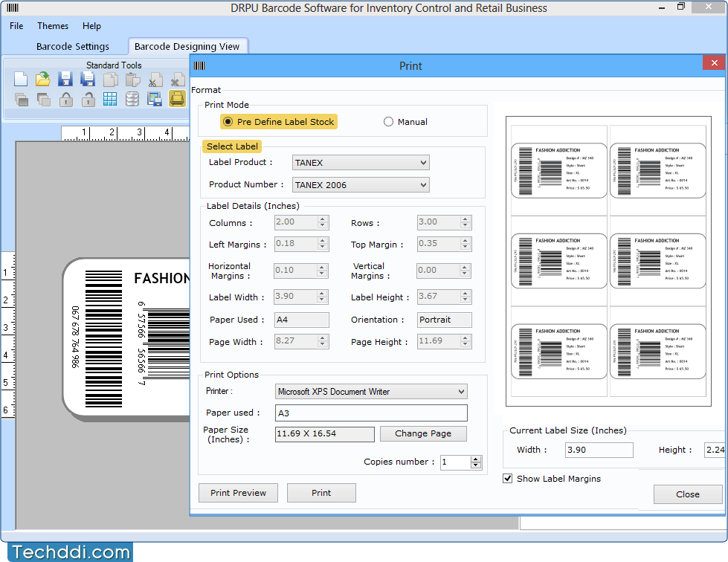Switch to Barcode Settings tab
Viewport: 728px width, 562px height.
click(x=73, y=46)
